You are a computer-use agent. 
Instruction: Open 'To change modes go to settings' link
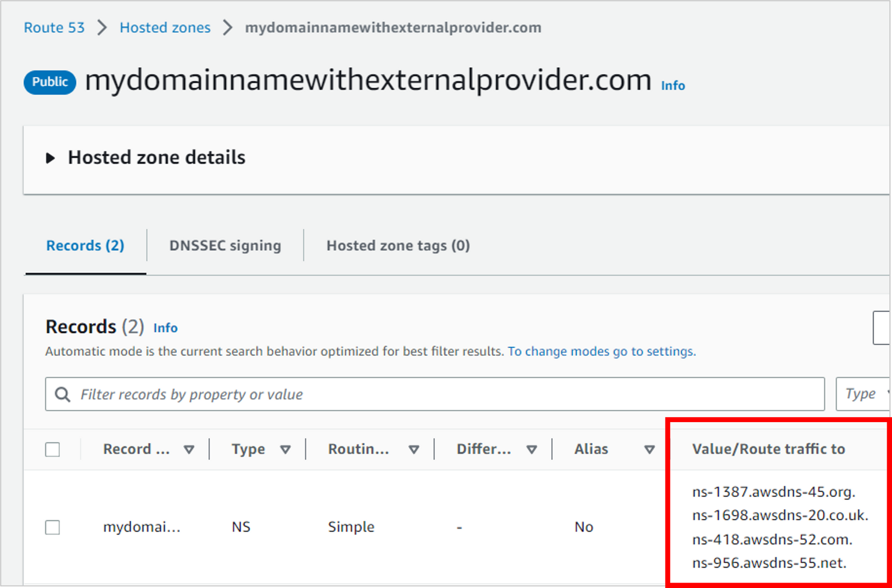602,351
